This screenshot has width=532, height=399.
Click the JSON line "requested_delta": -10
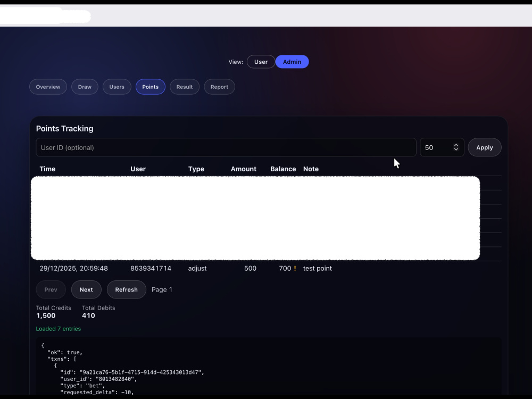tap(97, 392)
